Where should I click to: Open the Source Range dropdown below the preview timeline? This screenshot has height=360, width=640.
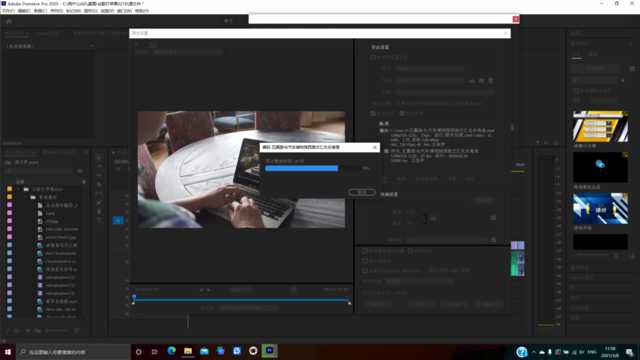click(x=248, y=308)
